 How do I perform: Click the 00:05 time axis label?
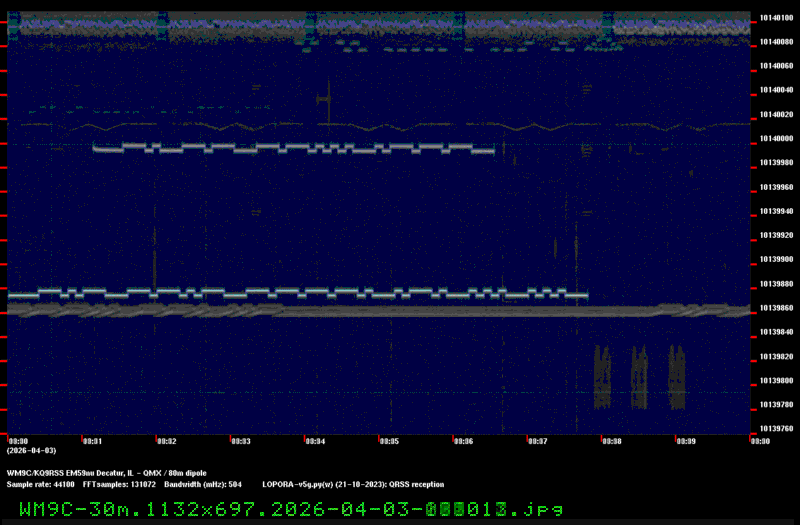(389, 441)
